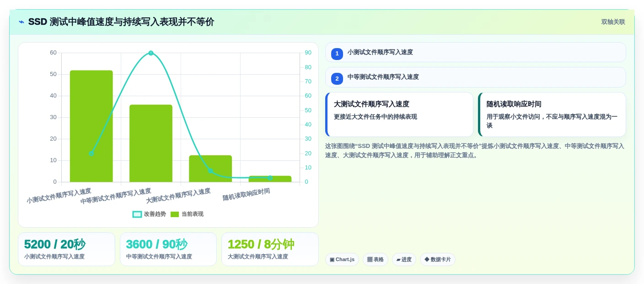Click the lightning icon beside the SSD title
Screen dimensions: 644x284
coord(21,22)
